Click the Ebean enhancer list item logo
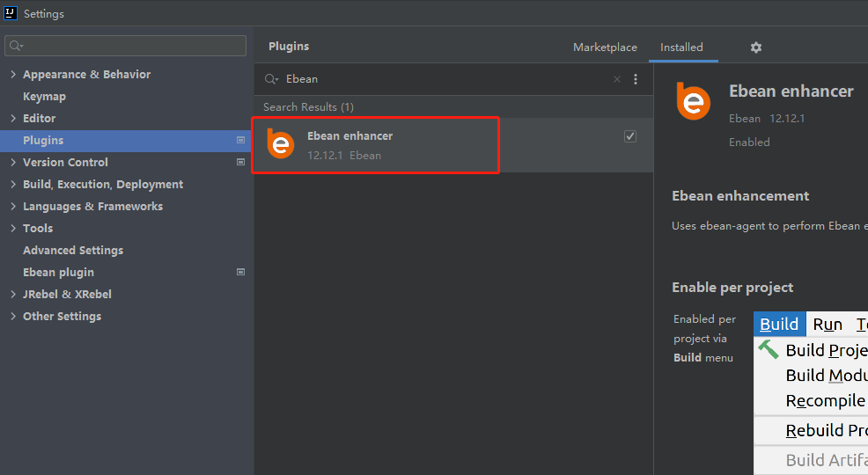 click(x=280, y=143)
